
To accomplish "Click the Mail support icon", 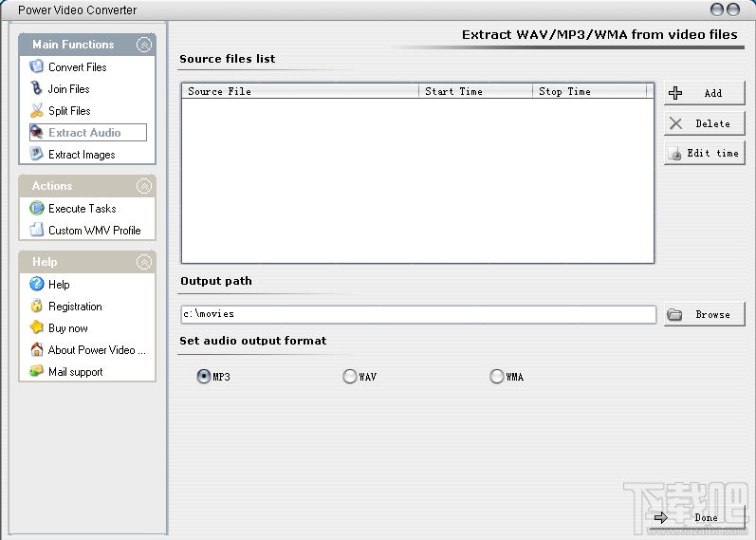I will (x=36, y=371).
